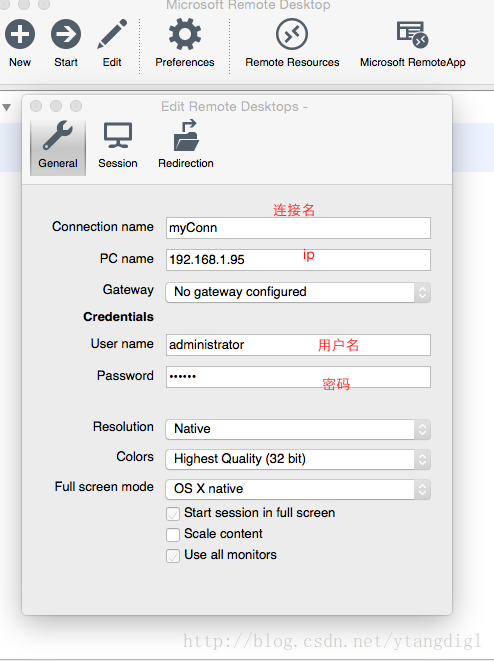Screen dimensions: 494x661
Task: Open the Gateway dropdown
Action: (x=298, y=292)
